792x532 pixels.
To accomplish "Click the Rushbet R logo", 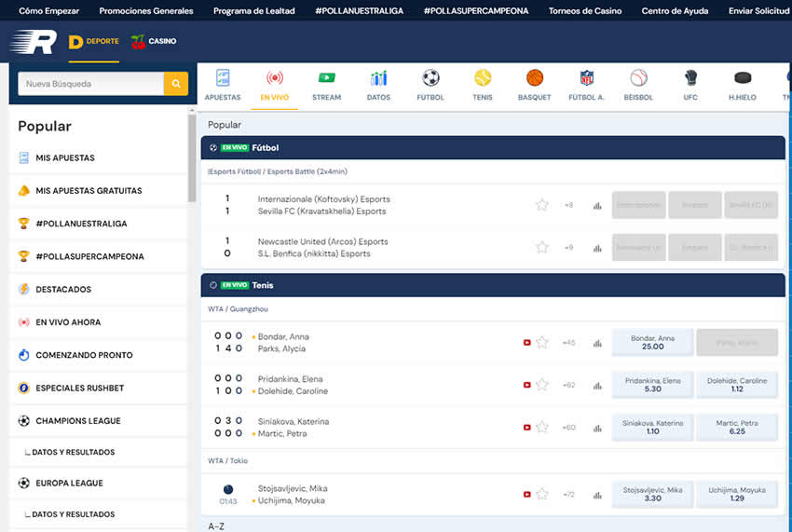I will coord(34,41).
